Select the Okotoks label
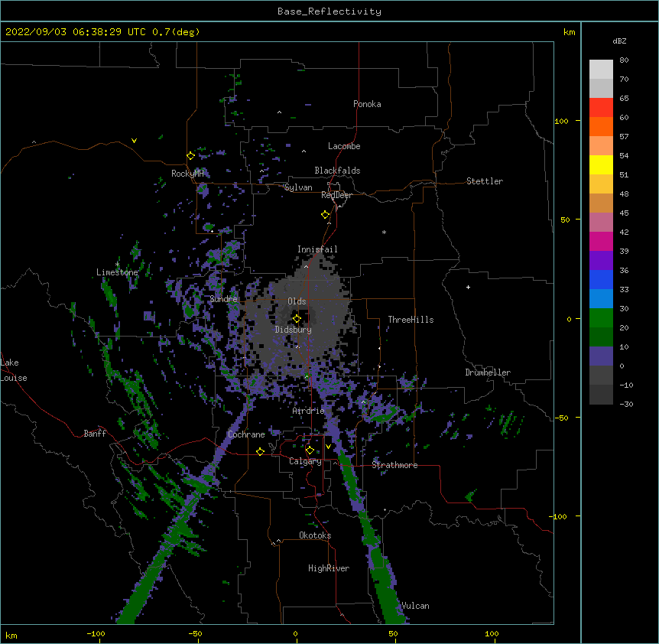This screenshot has width=659, height=644. (315, 535)
